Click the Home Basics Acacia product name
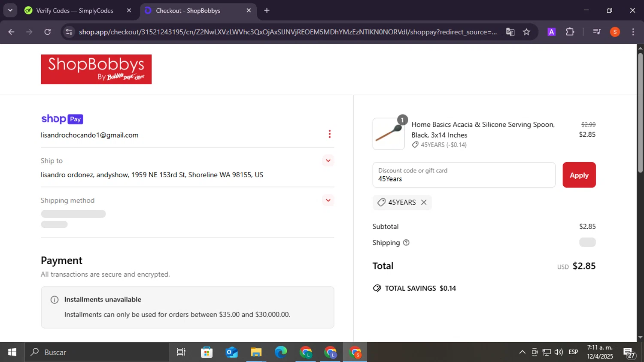This screenshot has width=644, height=362. tap(483, 130)
